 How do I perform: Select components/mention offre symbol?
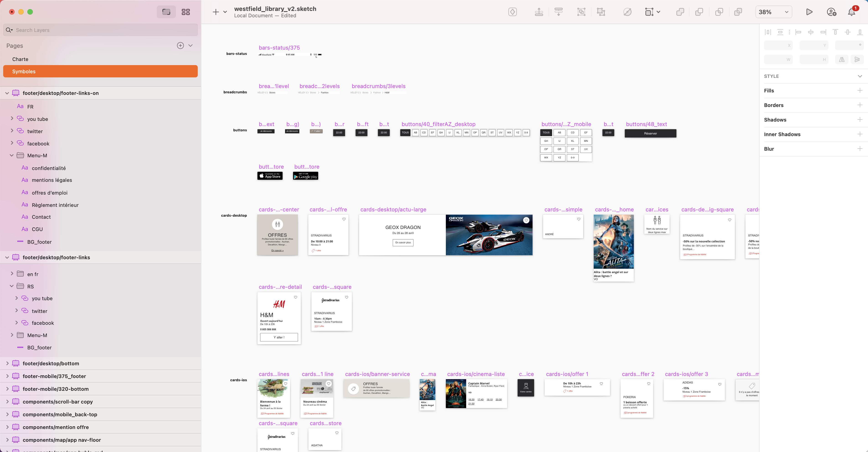click(56, 427)
